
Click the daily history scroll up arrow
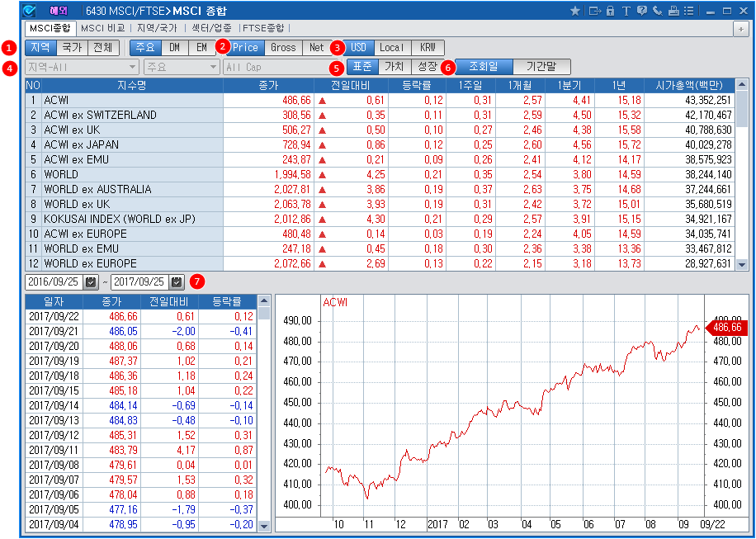click(264, 300)
